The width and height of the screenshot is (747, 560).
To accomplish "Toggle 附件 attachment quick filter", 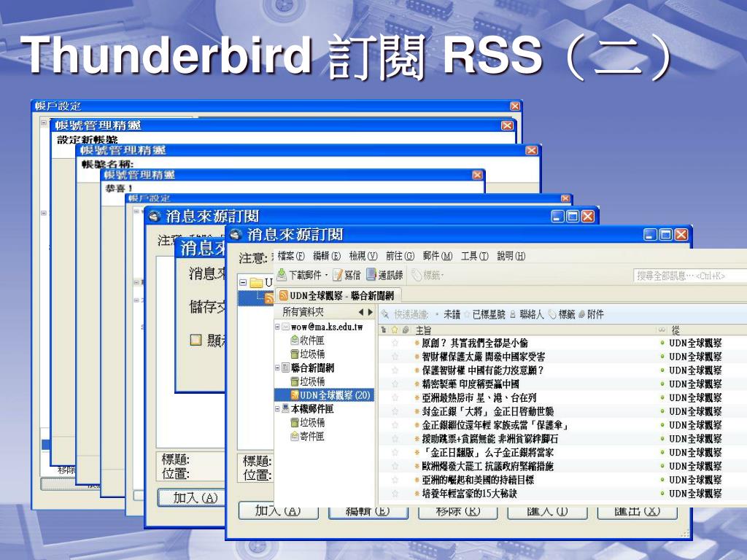I will (x=591, y=314).
